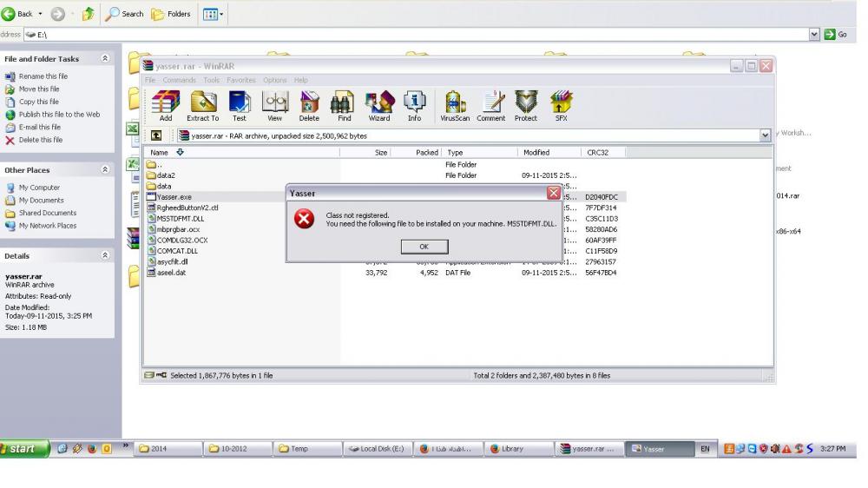
Task: Open the WinRAR File menu
Action: (x=150, y=80)
